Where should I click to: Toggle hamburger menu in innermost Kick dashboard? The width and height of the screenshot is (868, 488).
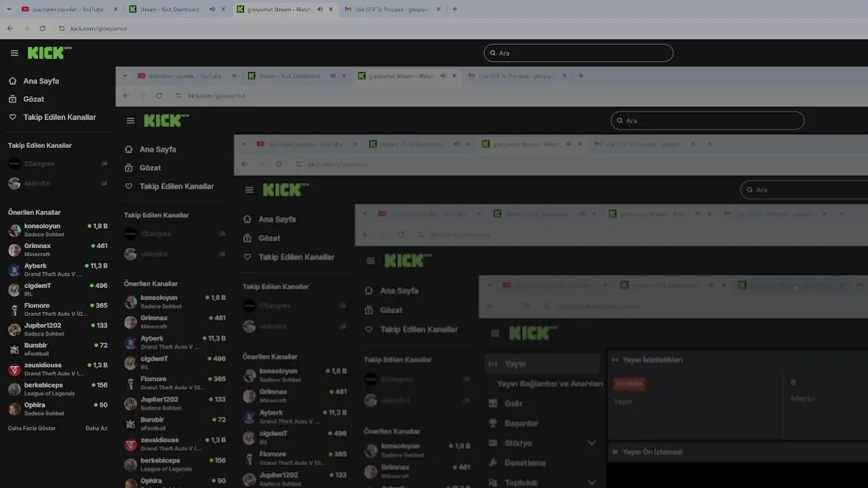495,333
